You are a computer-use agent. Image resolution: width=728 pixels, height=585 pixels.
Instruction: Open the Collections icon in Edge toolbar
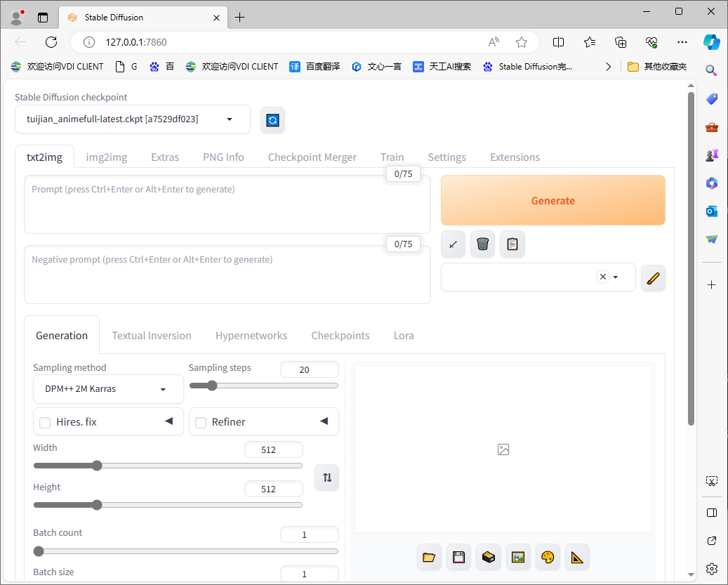point(621,42)
